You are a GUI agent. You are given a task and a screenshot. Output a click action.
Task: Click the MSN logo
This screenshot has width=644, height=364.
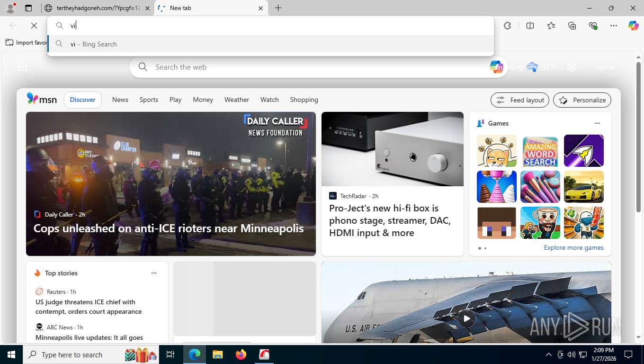pos(42,99)
